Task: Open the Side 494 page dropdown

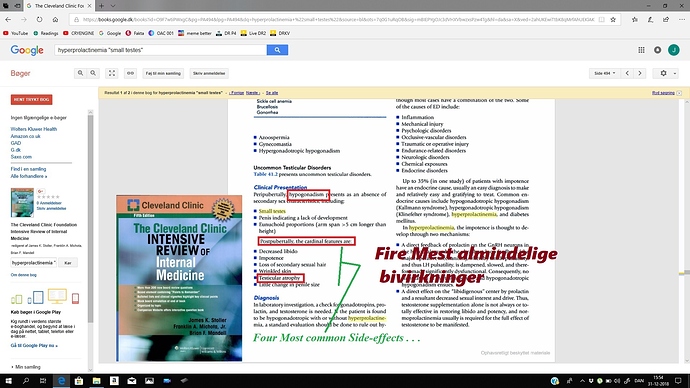Action: [604, 73]
